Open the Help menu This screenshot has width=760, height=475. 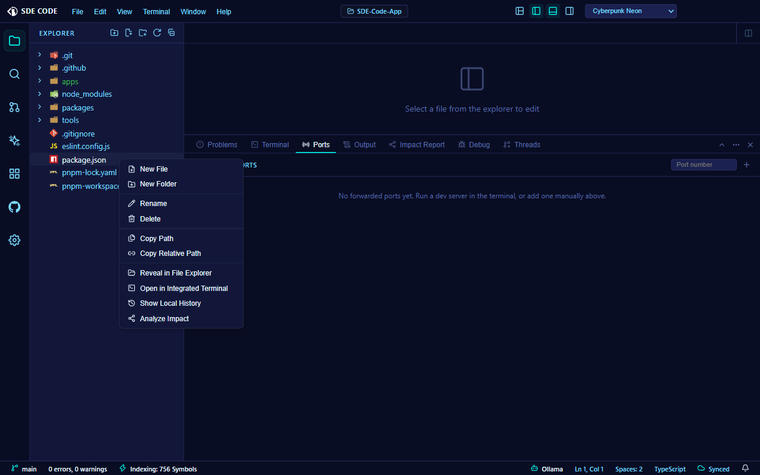[x=223, y=12]
